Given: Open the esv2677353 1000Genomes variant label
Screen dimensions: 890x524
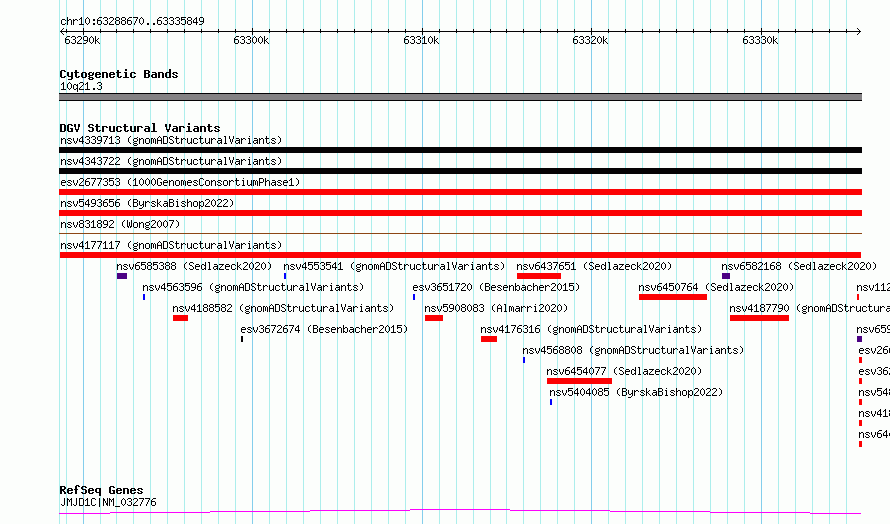Looking at the screenshot, I should coord(180,182).
